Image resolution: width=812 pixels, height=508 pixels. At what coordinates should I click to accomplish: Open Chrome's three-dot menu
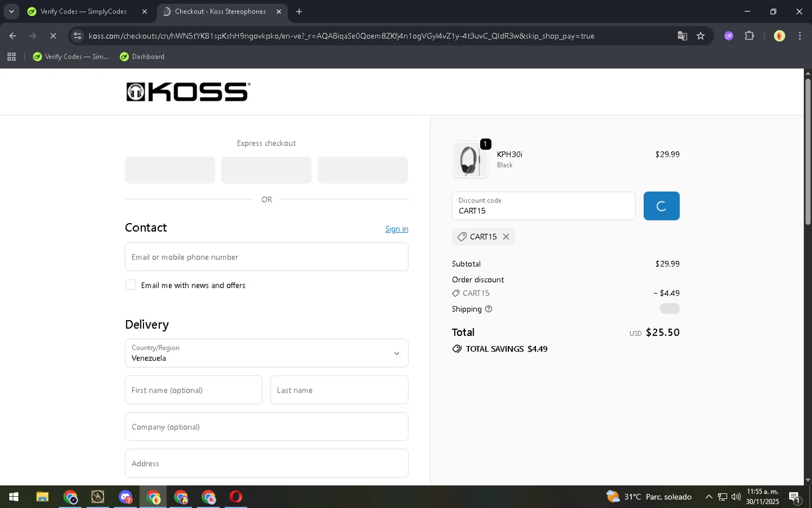coord(800,36)
